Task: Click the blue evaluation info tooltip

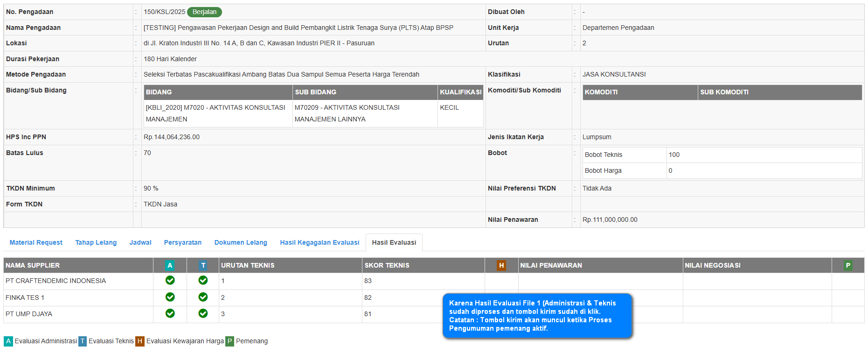Action: point(537,316)
